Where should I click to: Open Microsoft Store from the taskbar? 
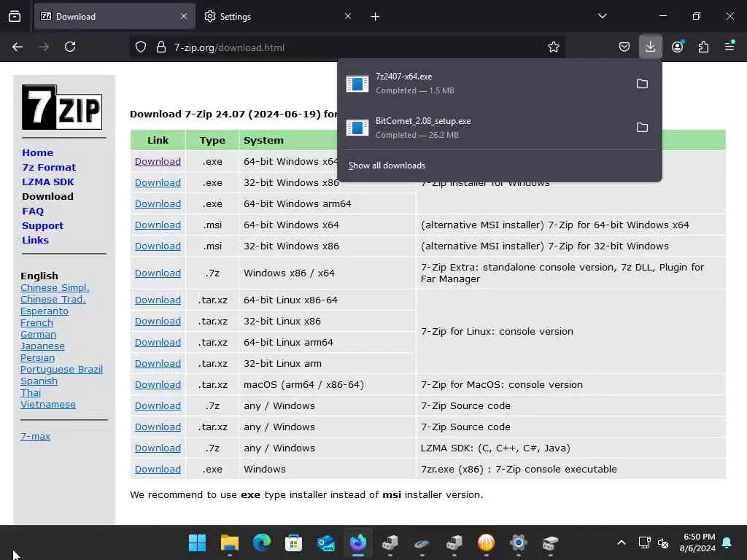click(293, 542)
